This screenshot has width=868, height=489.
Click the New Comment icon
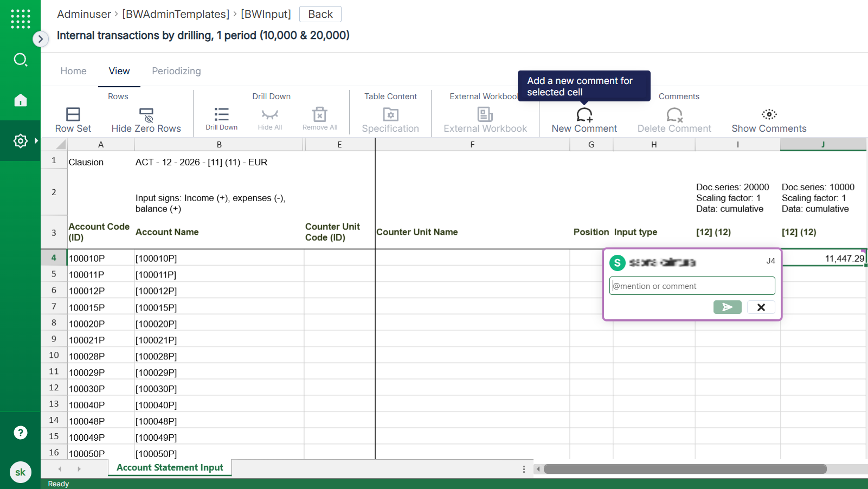point(584,114)
